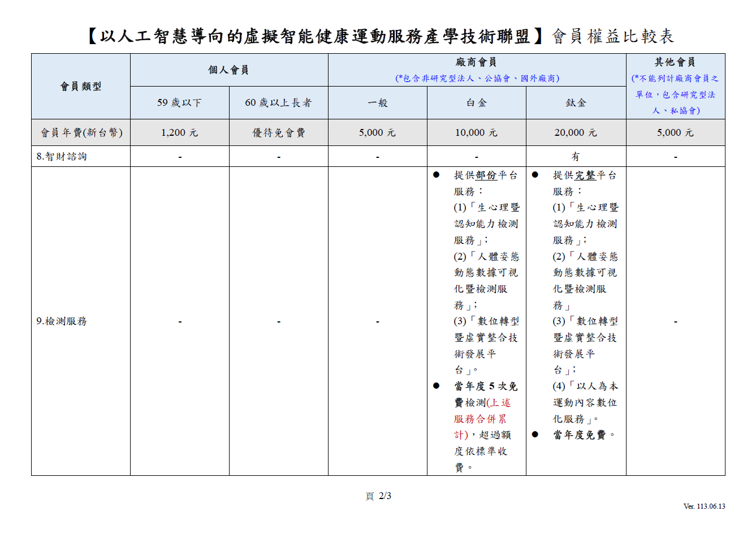Select the 9.檢測服務 row label
Viewport: 756px width, 533px height.
[62, 321]
